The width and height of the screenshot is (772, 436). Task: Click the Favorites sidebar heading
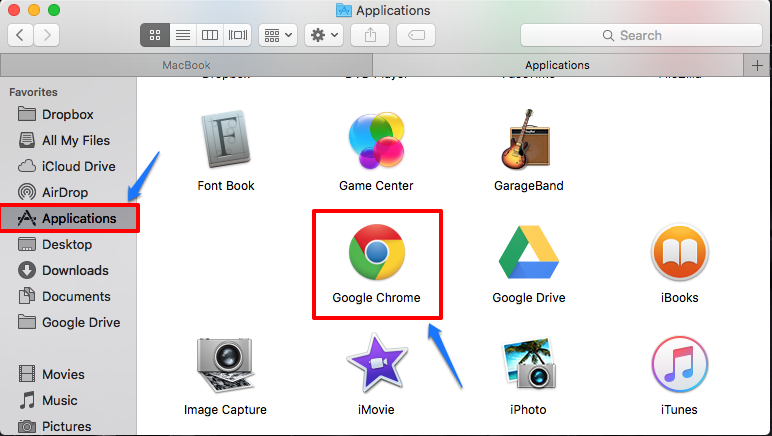33,92
